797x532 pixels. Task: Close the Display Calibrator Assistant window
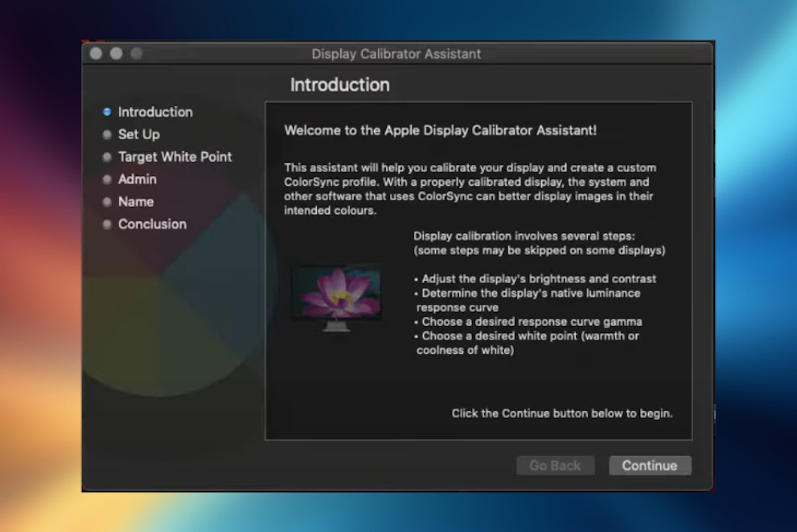(x=96, y=54)
